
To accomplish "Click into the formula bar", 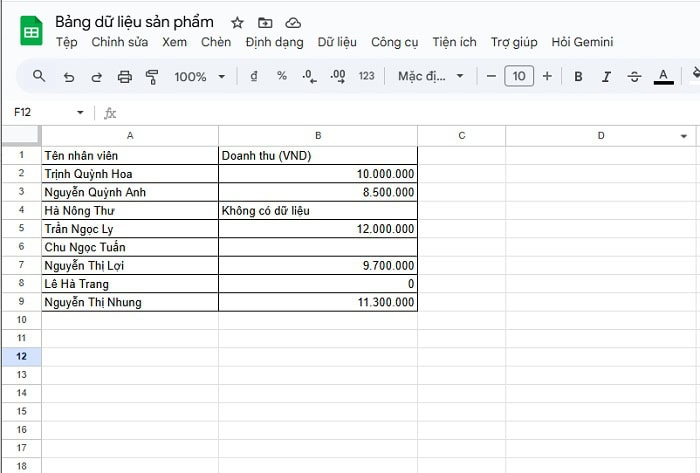I will pos(406,112).
